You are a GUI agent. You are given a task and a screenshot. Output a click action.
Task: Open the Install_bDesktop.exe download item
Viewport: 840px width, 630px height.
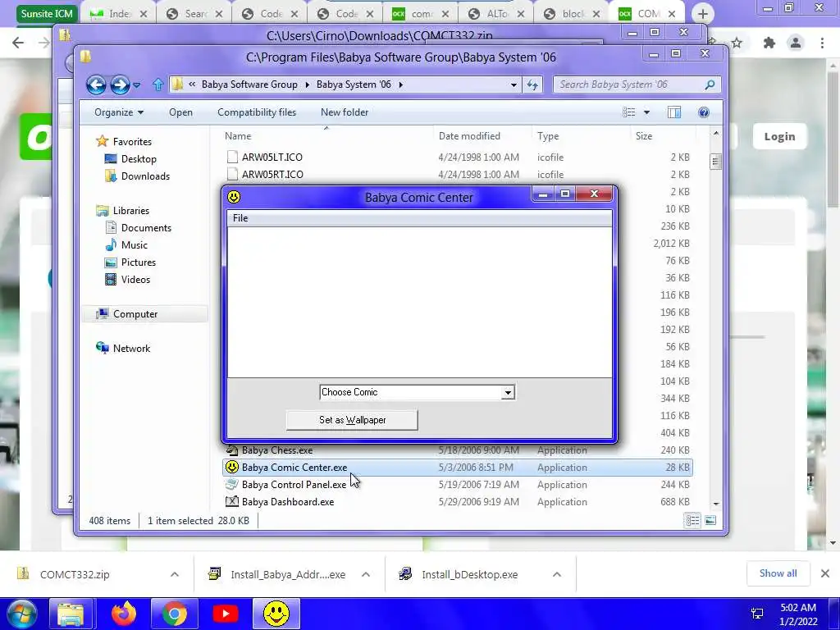[x=469, y=574]
